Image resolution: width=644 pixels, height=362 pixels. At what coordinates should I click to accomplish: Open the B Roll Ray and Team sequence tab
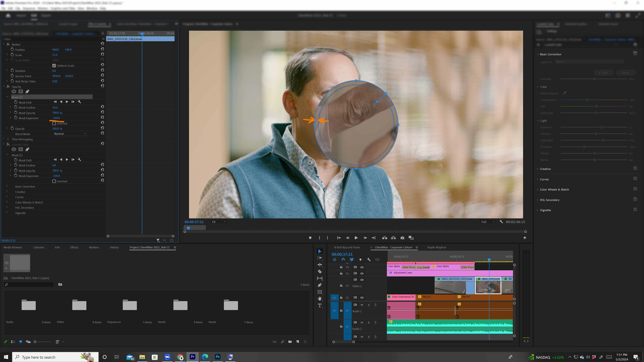tap(347, 247)
